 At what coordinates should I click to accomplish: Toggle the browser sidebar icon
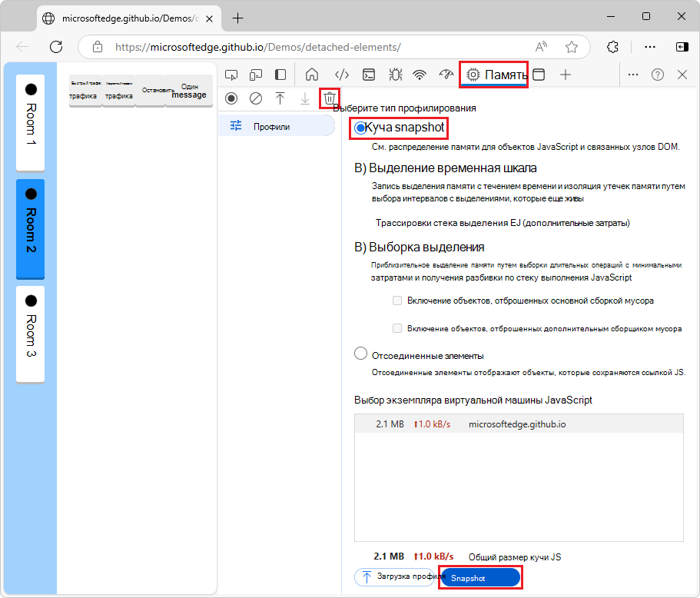(x=682, y=47)
